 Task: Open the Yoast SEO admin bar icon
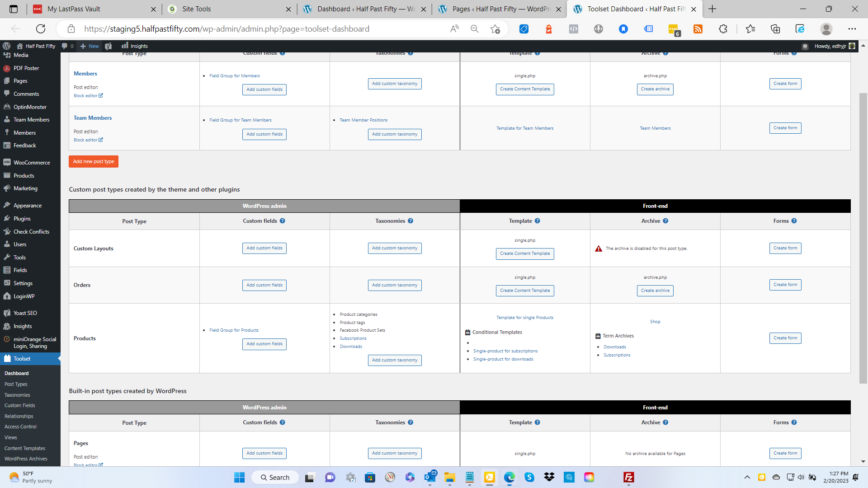108,46
